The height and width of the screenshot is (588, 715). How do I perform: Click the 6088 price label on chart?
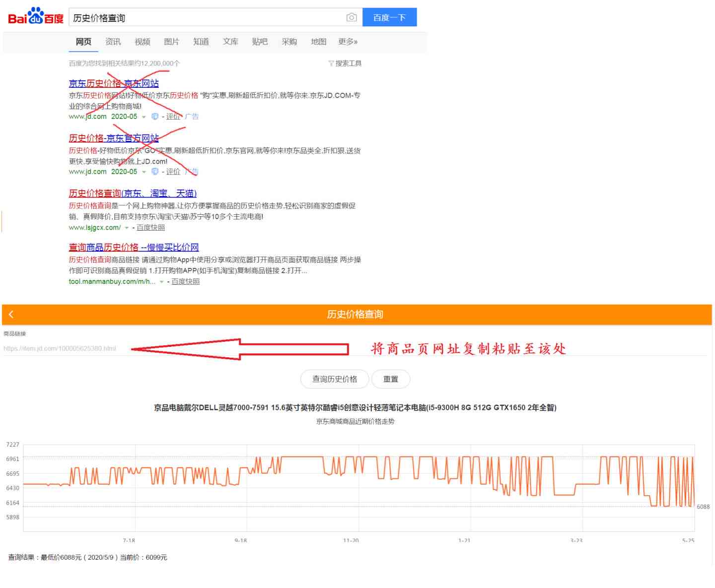click(703, 507)
